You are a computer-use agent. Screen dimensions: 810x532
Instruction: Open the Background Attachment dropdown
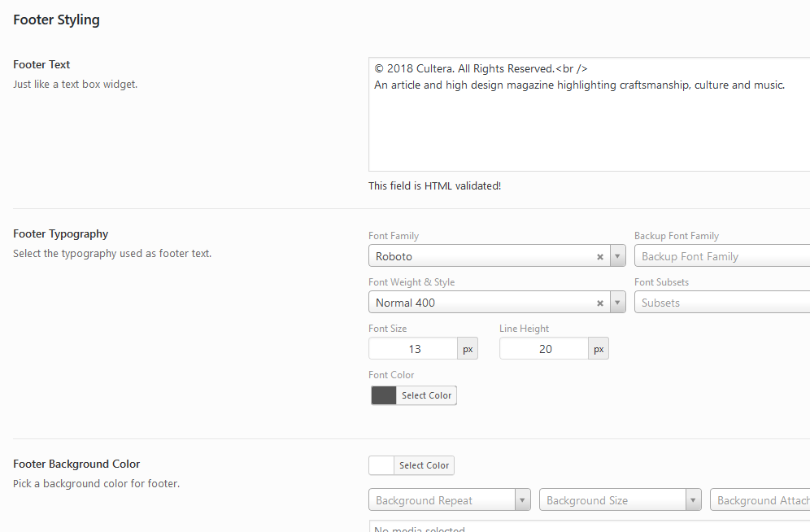[760, 500]
